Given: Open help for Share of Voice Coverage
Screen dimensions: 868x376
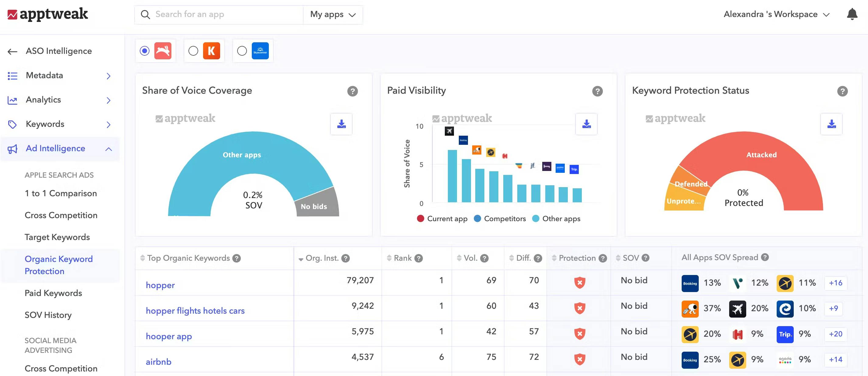Looking at the screenshot, I should coord(352,91).
